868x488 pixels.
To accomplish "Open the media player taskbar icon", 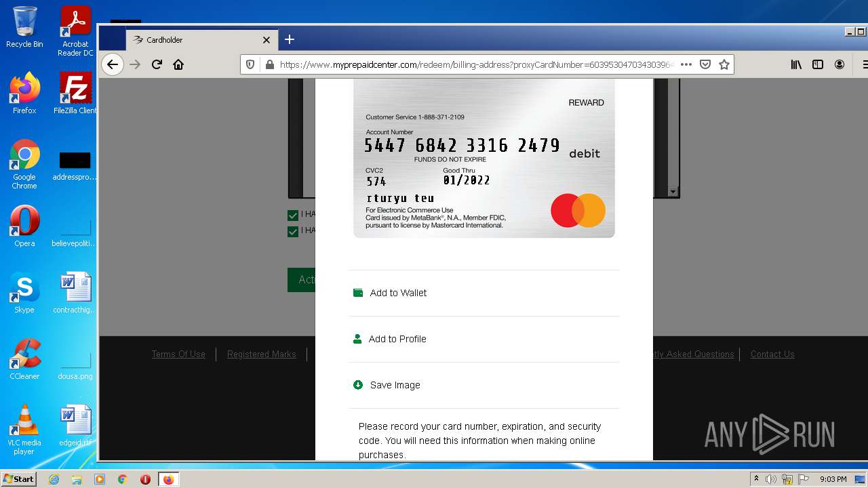I will click(x=100, y=479).
